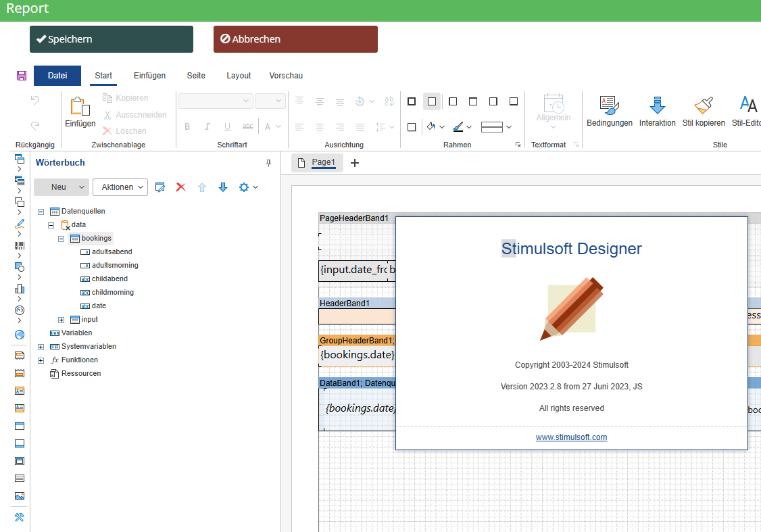Toggle the bottom border option

pos(514,101)
